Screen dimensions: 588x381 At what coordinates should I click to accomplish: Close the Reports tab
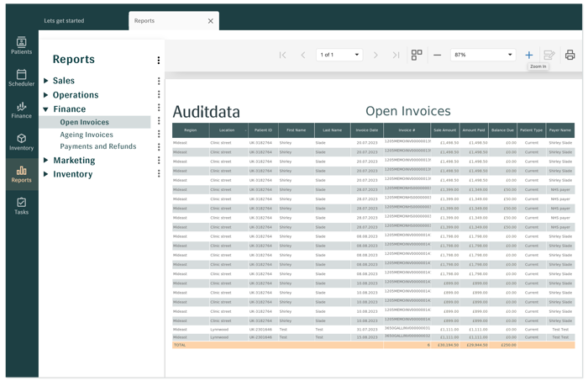[x=211, y=21]
